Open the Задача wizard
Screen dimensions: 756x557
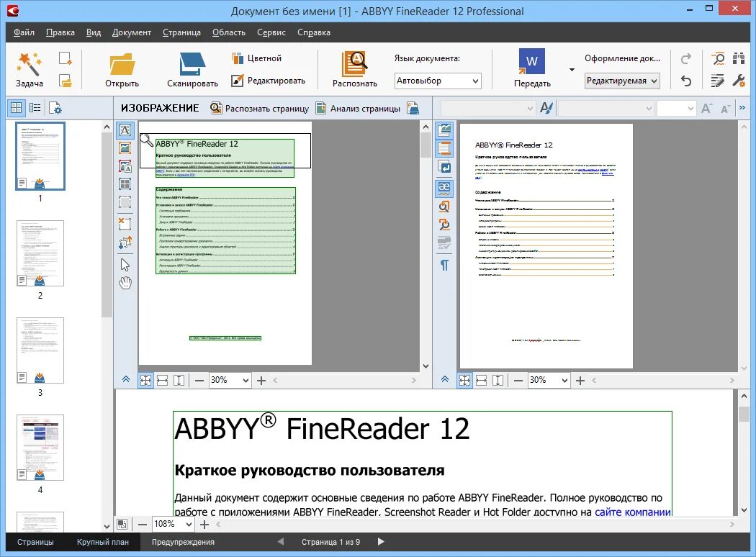pos(29,69)
